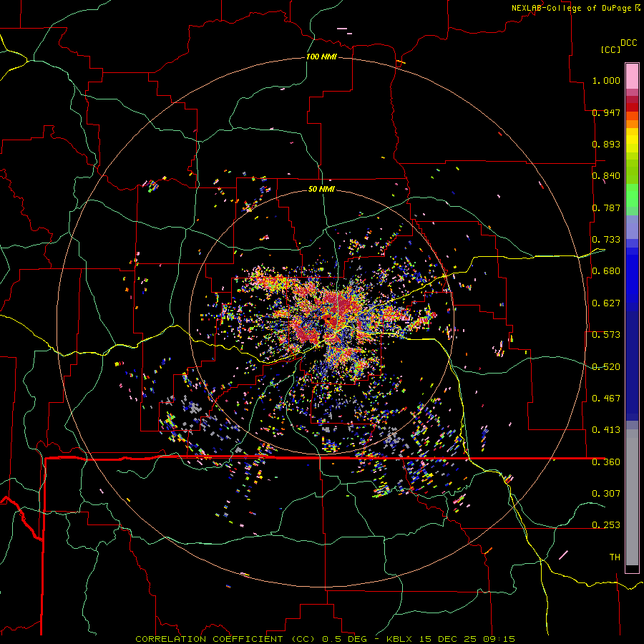The image size is (644, 644).
Task: Click the 100 NMI range ring label
Action: coord(321,57)
